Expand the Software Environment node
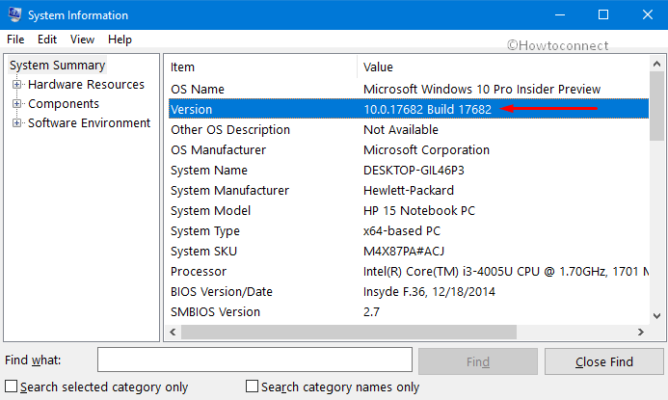This screenshot has height=400, width=668. [x=17, y=123]
